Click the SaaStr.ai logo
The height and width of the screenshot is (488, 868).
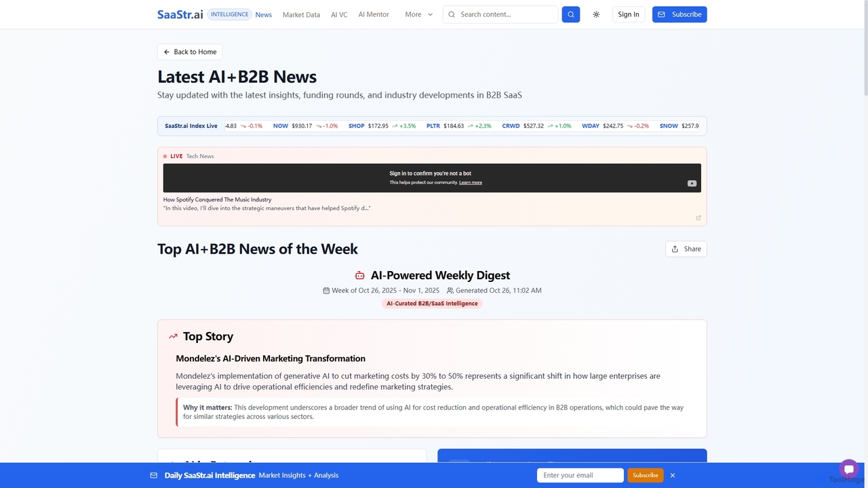(x=180, y=14)
